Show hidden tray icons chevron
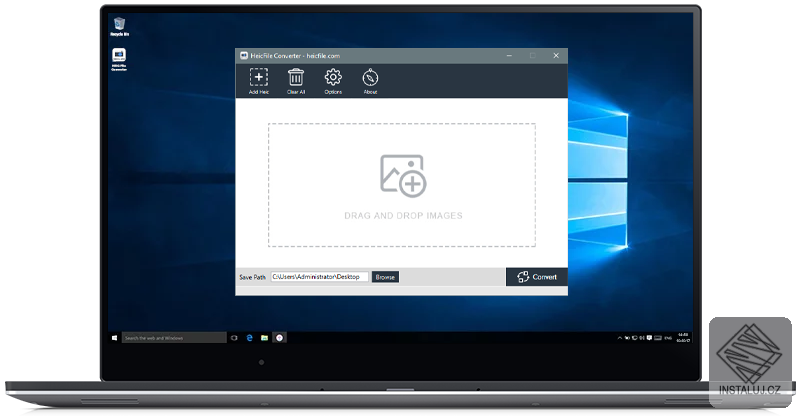 pyautogui.click(x=620, y=338)
